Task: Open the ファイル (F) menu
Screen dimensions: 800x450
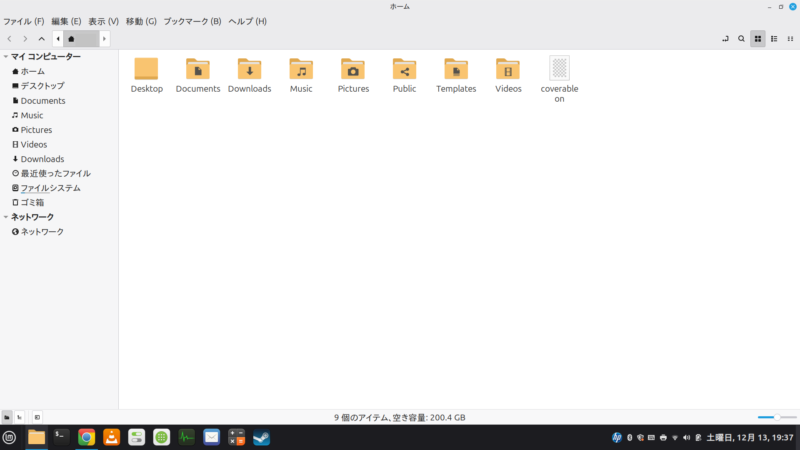Action: point(24,21)
